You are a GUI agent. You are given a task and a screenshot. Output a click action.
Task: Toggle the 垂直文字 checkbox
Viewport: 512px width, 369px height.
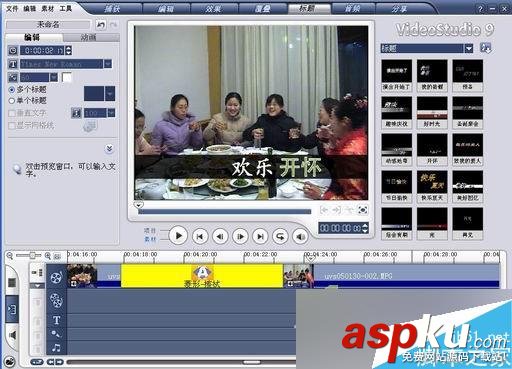point(12,113)
